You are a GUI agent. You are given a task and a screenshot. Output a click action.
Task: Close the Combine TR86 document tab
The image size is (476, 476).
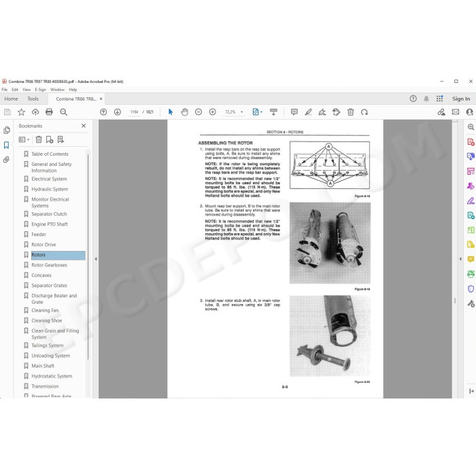[x=101, y=99]
